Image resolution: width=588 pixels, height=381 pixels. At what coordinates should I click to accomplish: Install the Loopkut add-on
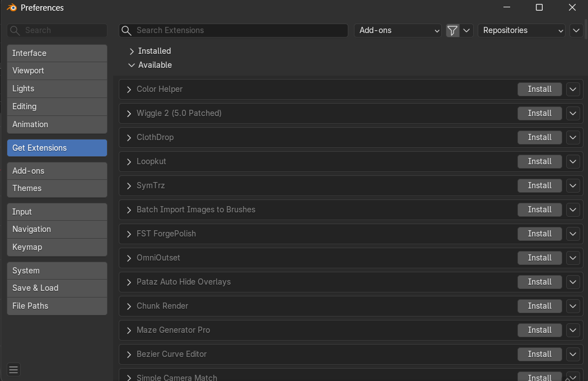point(540,161)
